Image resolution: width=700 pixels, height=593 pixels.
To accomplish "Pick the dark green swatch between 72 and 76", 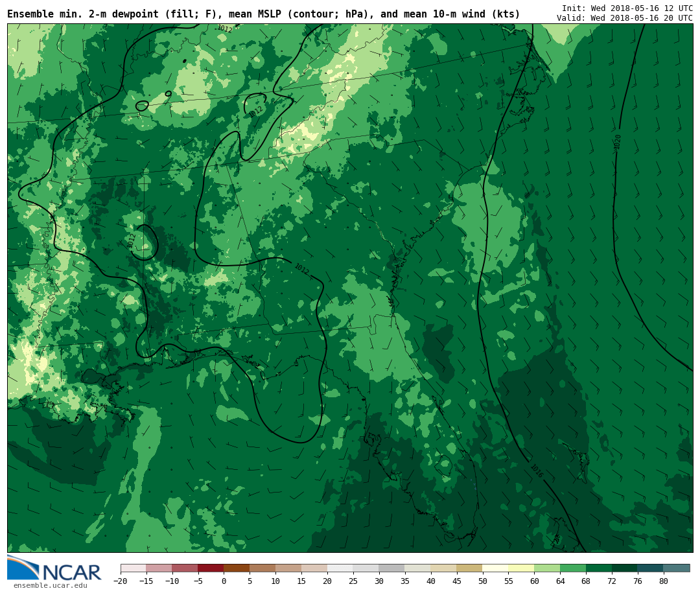I will (625, 568).
